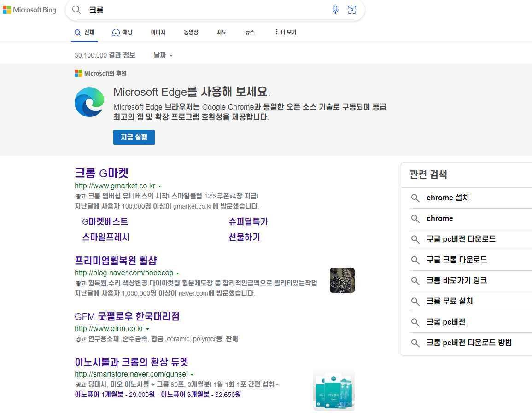Screen dimensions: 532x413
Task: Expand dropdown arrow next to gfrm.co.kr URL
Action: pyautogui.click(x=147, y=329)
